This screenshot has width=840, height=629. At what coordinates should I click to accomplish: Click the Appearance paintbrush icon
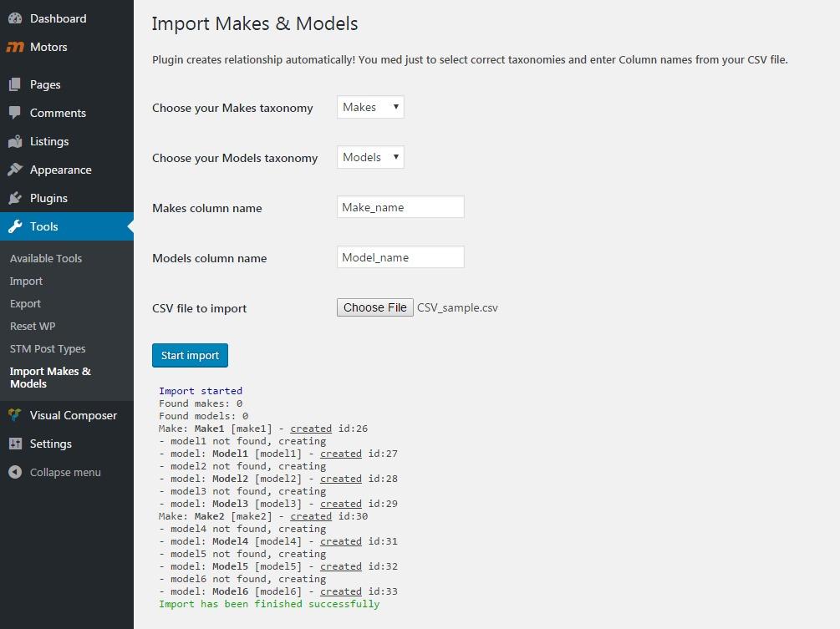point(15,170)
